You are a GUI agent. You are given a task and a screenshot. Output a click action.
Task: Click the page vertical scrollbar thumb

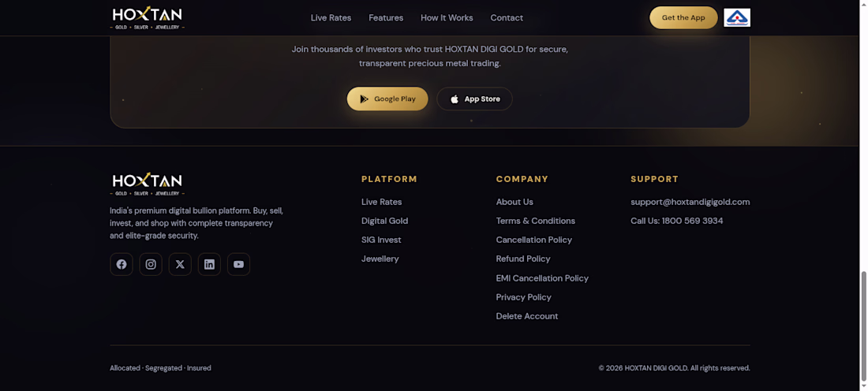click(x=863, y=326)
